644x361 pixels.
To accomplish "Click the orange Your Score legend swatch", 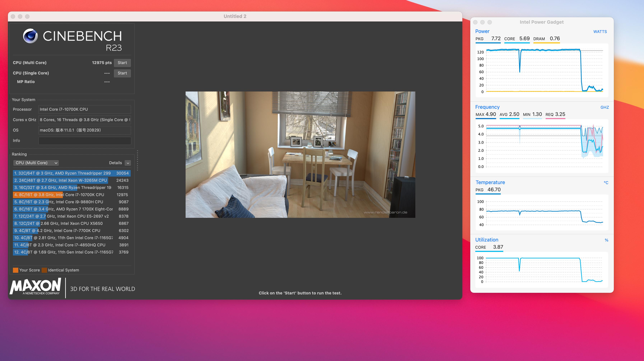I will pos(15,270).
